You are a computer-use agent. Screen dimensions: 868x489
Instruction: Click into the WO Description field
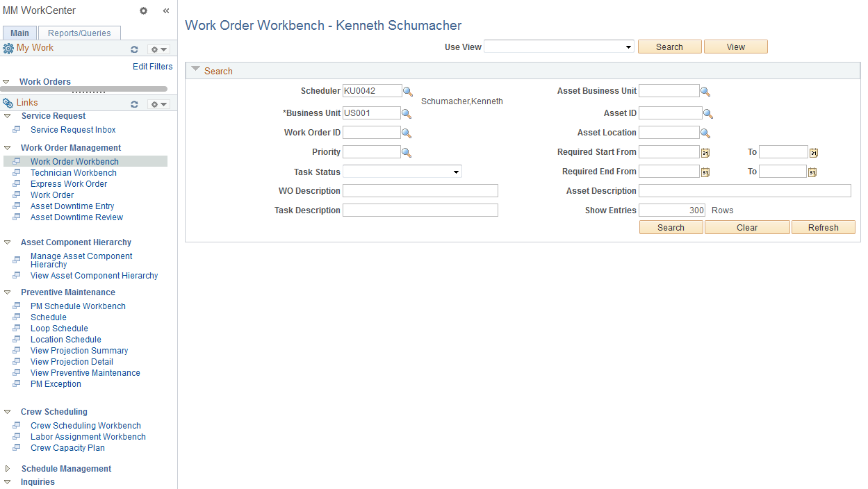coord(420,191)
